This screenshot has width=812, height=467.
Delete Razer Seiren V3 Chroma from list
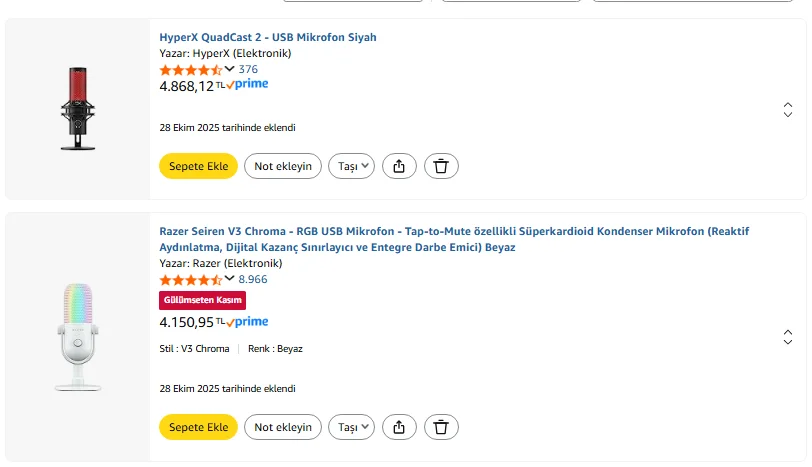441,427
